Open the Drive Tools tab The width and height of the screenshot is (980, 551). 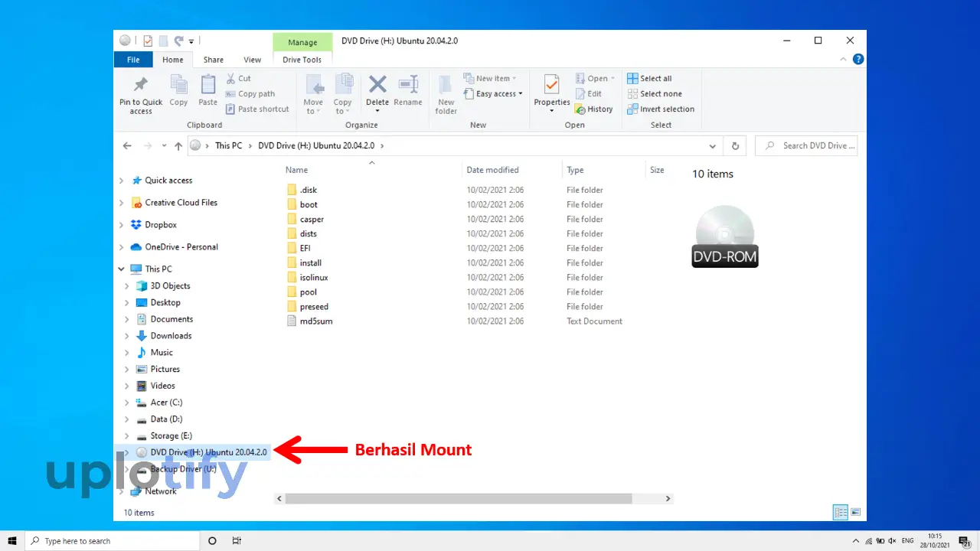click(x=302, y=60)
